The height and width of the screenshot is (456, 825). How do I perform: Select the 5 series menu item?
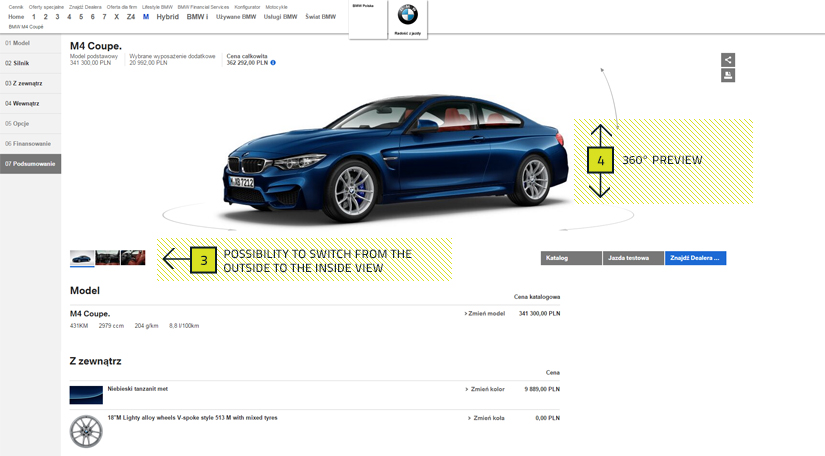(x=81, y=17)
